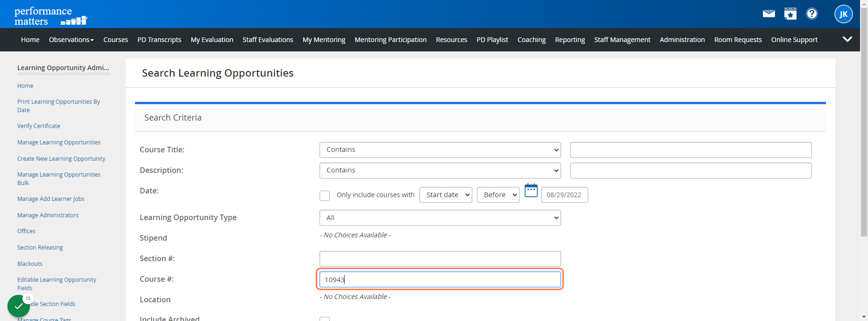Open the help question mark icon
This screenshot has height=321, width=868.
click(x=812, y=14)
